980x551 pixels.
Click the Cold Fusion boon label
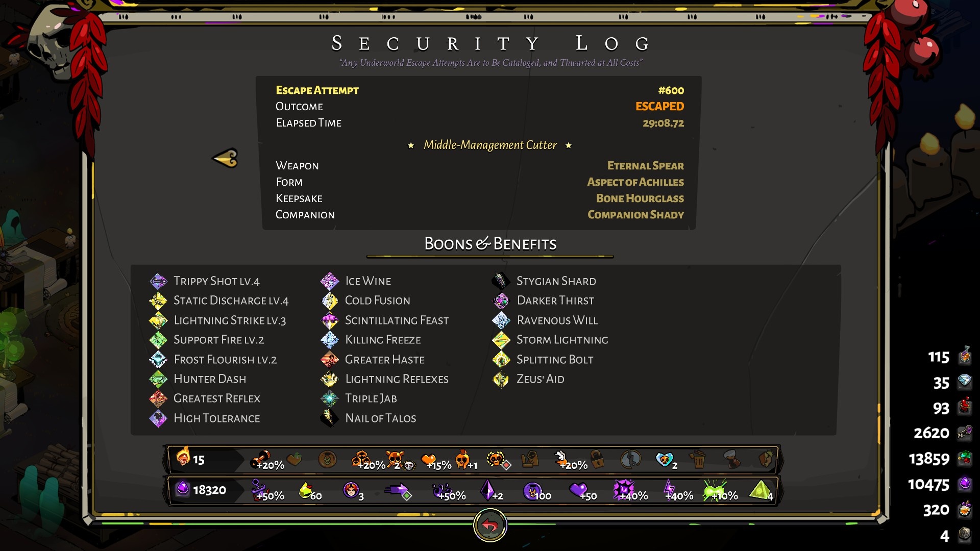(x=378, y=300)
